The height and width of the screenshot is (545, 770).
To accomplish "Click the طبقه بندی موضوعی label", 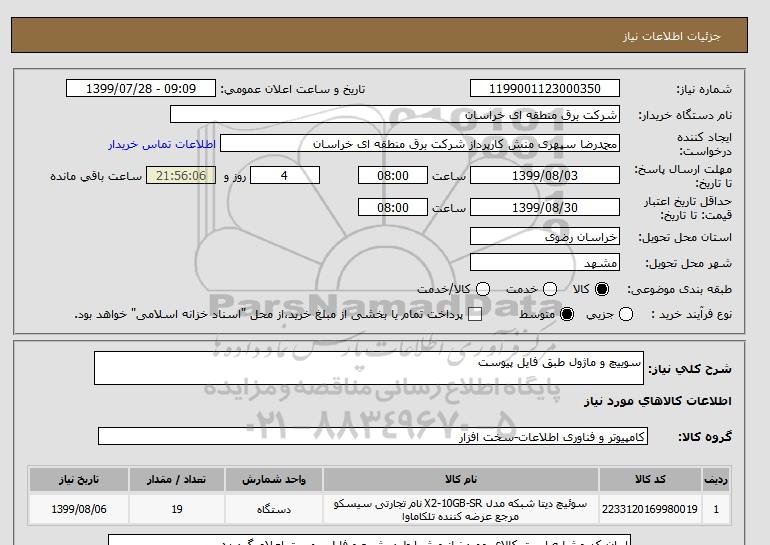I will pos(680,290).
